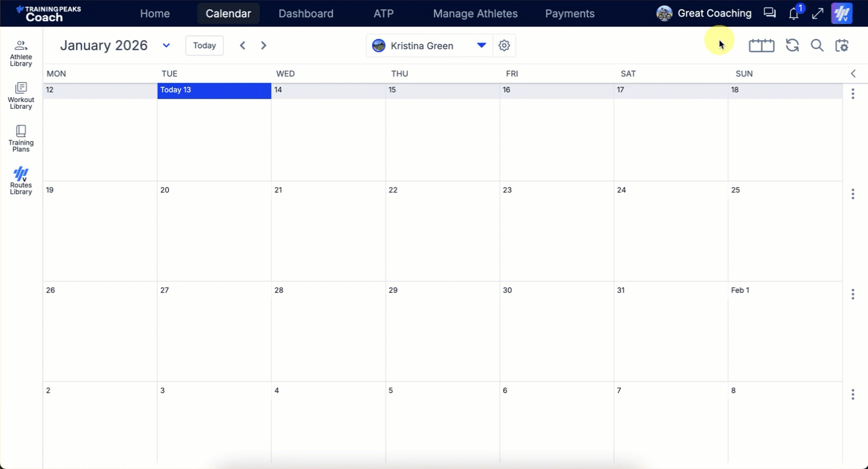Open week options for January 12 row
The image size is (868, 469).
(x=853, y=94)
